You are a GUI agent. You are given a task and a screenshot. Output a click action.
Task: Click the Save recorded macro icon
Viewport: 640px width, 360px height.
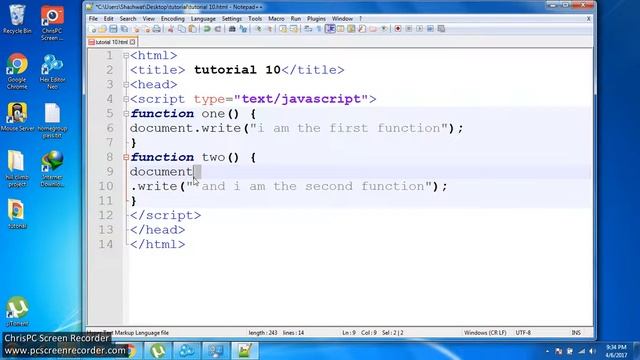(x=441, y=29)
